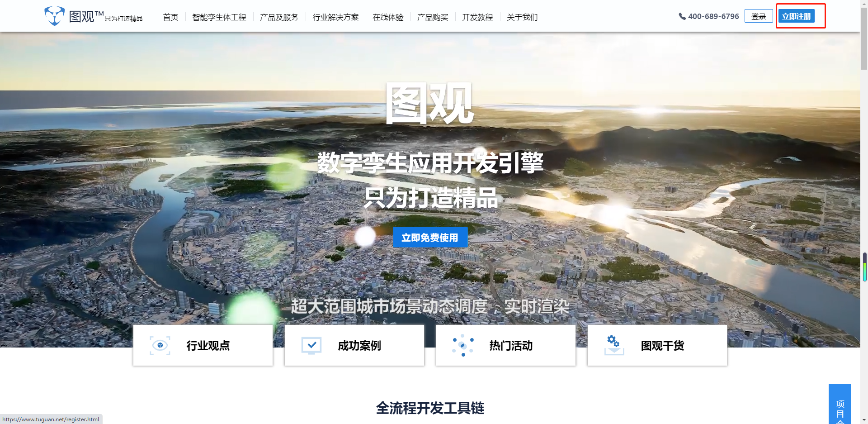Image resolution: width=868 pixels, height=424 pixels.
Task: Click the 立即注册 button
Action: 797,16
